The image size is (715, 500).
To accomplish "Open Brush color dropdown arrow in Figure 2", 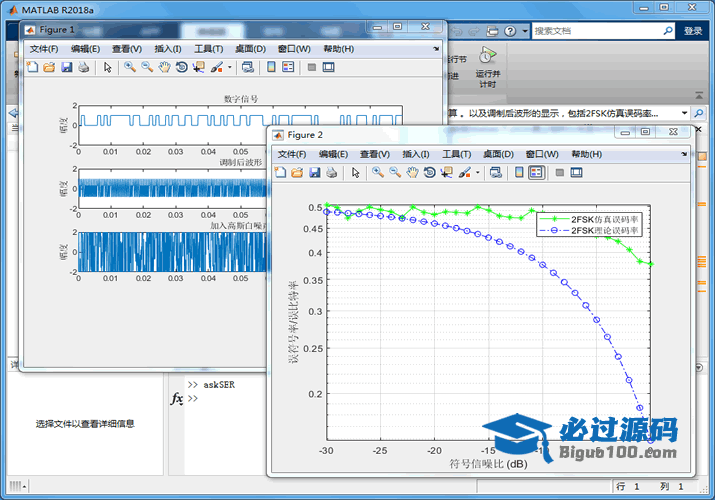I will (477, 173).
